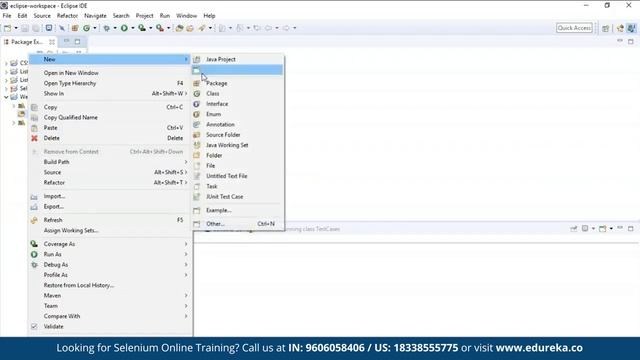Click the New wizard toolbar icon

point(7,28)
